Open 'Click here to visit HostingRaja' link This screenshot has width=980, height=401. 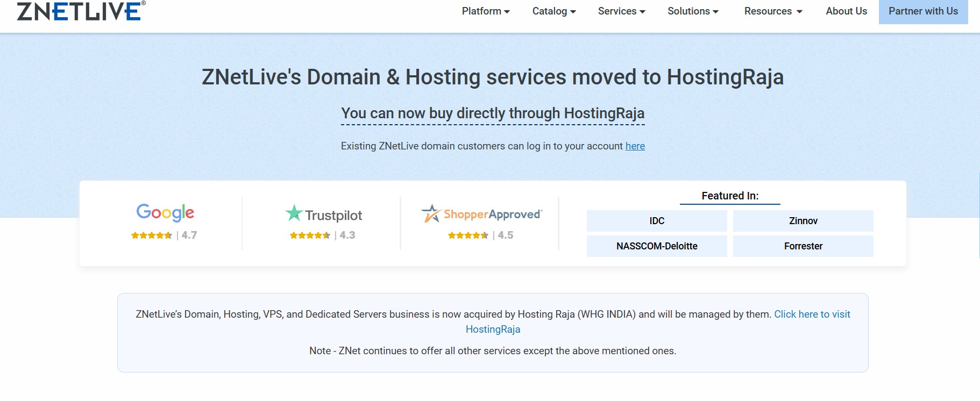click(812, 314)
